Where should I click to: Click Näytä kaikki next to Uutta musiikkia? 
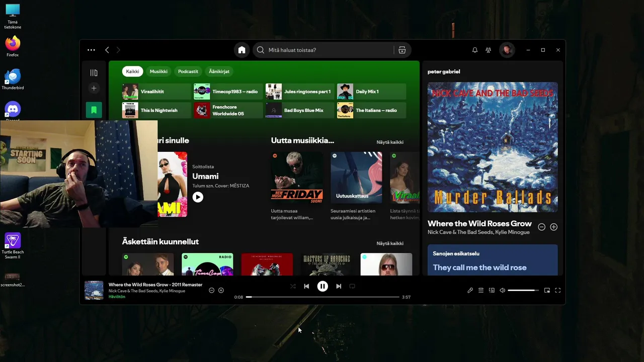tap(390, 142)
